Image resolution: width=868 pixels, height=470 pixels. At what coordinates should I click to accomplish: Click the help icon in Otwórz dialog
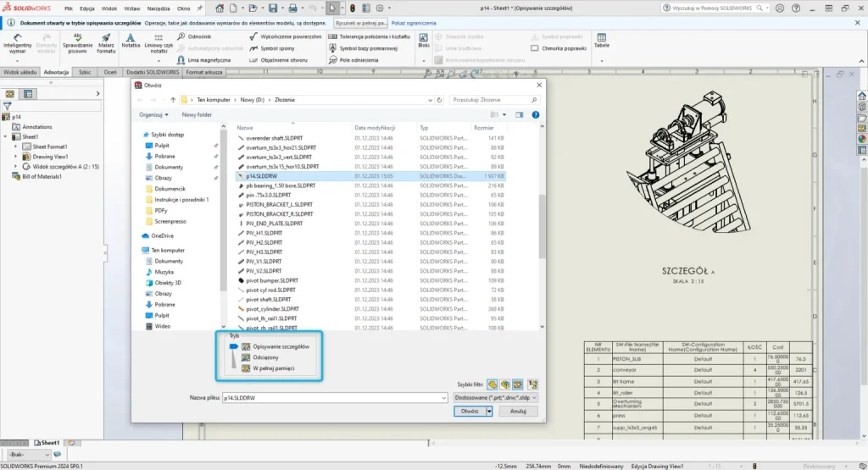[536, 114]
